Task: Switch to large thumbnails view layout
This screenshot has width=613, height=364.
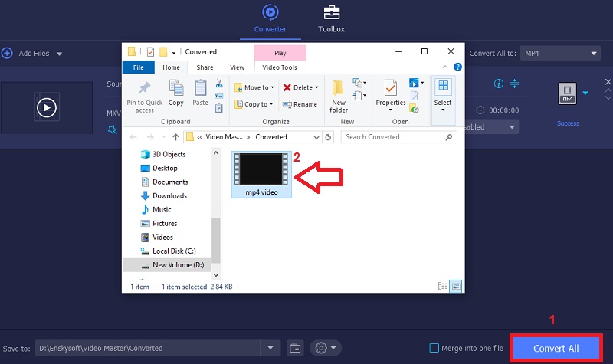Action: pos(455,286)
